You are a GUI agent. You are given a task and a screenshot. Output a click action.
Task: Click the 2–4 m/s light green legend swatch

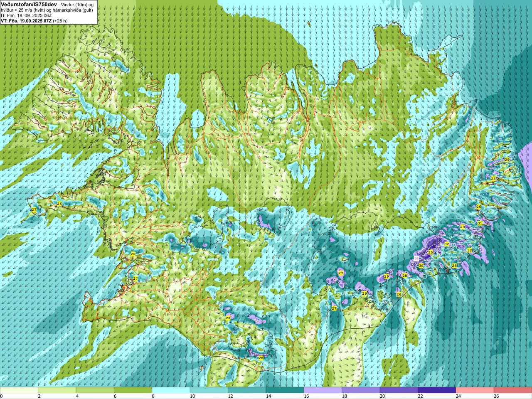[x=57, y=390]
